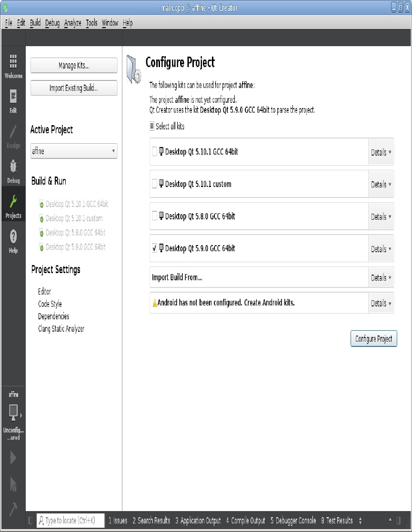Uncheck Desktop Qt 5.9.0 GCC 64bit kit
The height and width of the screenshot is (532, 412).
(154, 248)
